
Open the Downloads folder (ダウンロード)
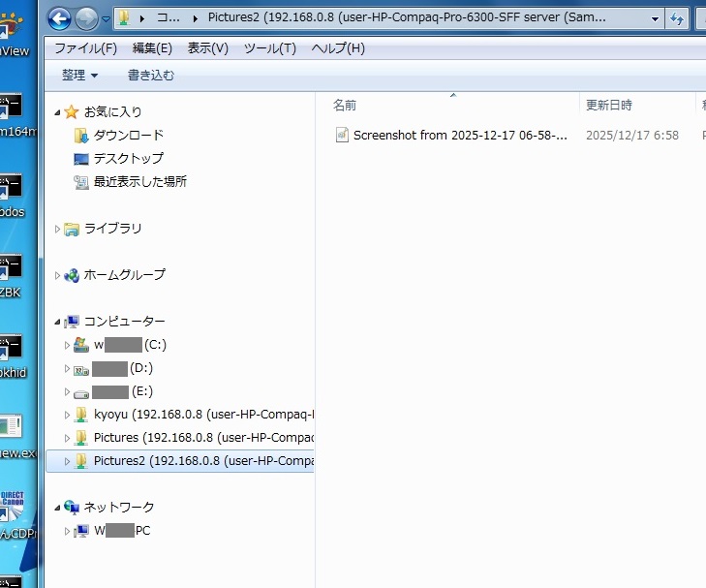click(x=128, y=136)
